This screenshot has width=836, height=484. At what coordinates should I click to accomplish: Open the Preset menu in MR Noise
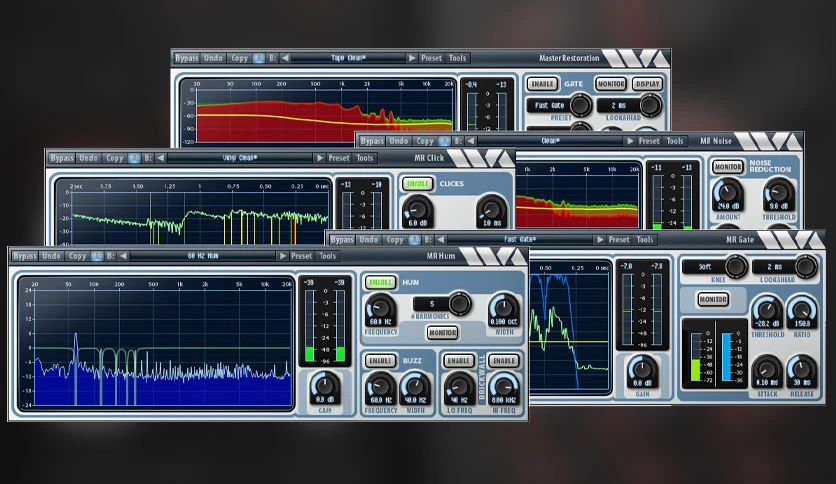[649, 141]
